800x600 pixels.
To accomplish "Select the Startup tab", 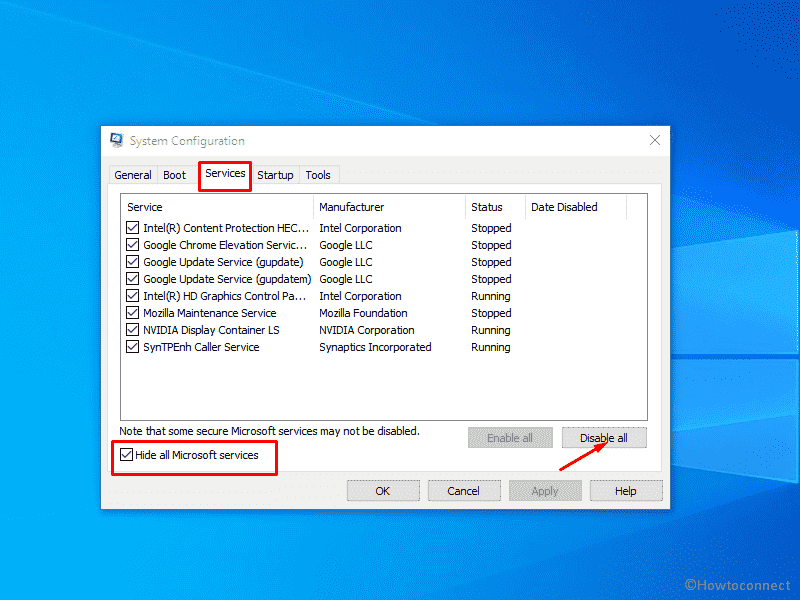I will coord(275,175).
